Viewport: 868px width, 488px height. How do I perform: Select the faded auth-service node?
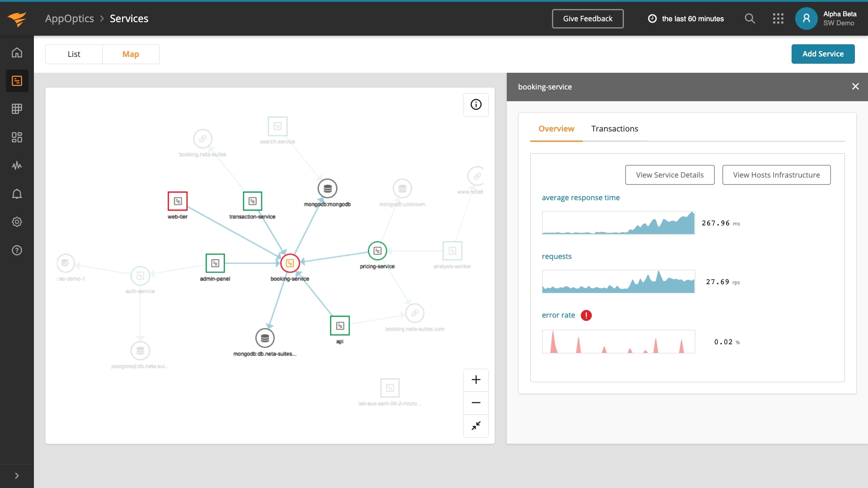(140, 276)
